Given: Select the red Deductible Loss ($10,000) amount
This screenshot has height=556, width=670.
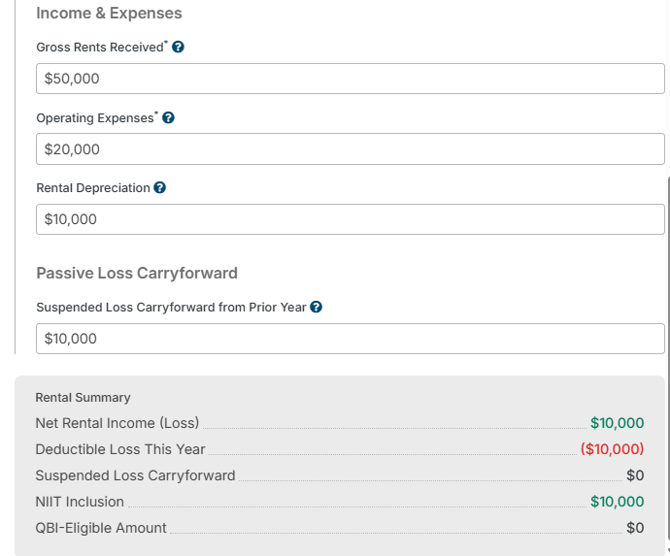Looking at the screenshot, I should coord(612,449).
